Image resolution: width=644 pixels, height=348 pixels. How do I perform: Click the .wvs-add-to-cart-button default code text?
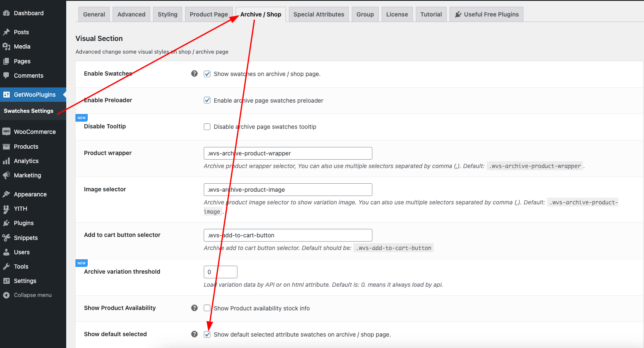pyautogui.click(x=393, y=248)
